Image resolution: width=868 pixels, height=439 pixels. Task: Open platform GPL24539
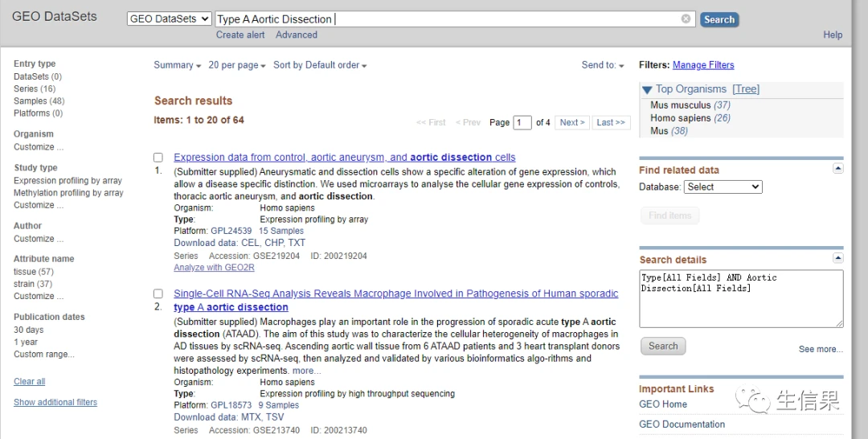pyautogui.click(x=231, y=231)
